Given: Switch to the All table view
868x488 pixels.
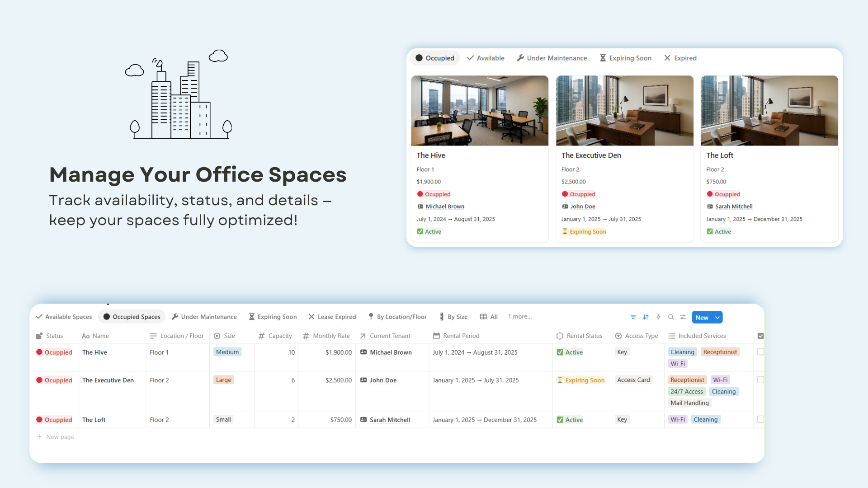Looking at the screenshot, I should [x=489, y=317].
